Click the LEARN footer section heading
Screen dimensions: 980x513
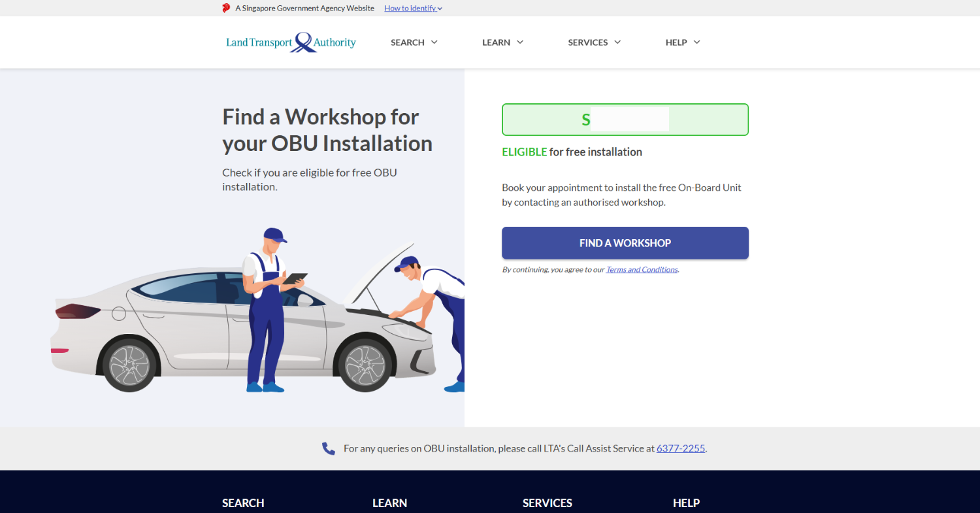[389, 503]
